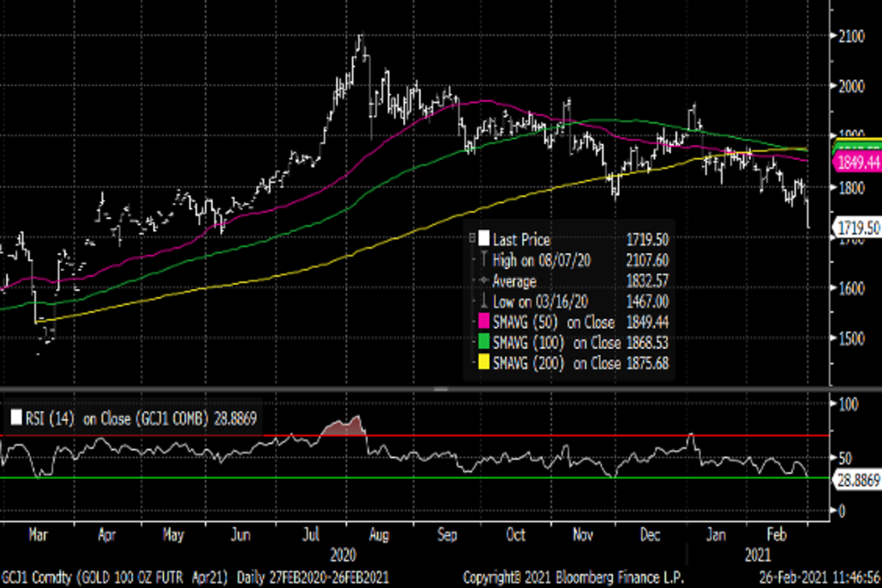This screenshot has width=882, height=588.
Task: Click the Aug month label on time axis
Action: tap(381, 535)
